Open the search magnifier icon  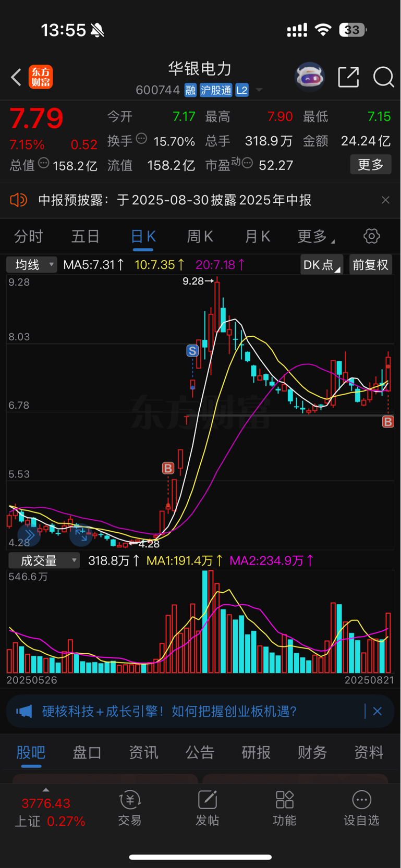click(x=383, y=77)
